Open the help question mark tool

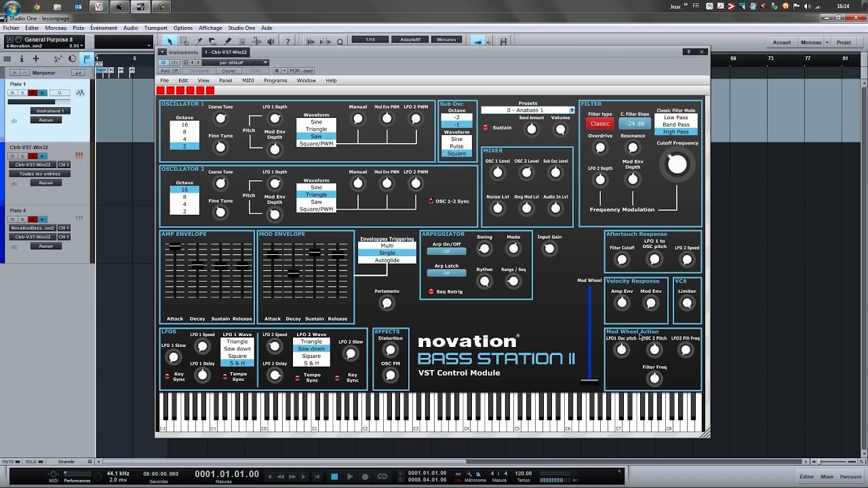click(288, 41)
